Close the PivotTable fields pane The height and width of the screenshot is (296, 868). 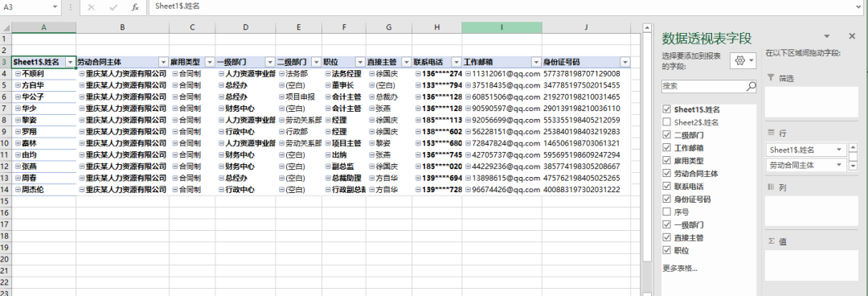coord(851,36)
